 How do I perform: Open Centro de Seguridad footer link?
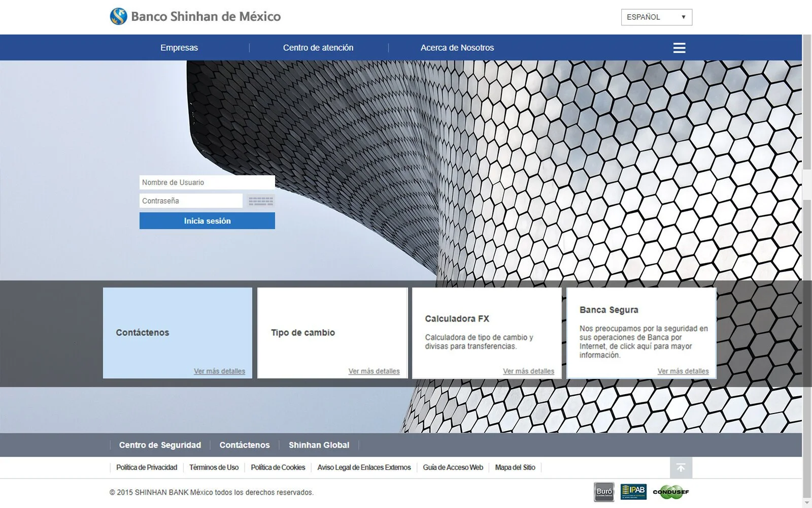click(x=160, y=445)
